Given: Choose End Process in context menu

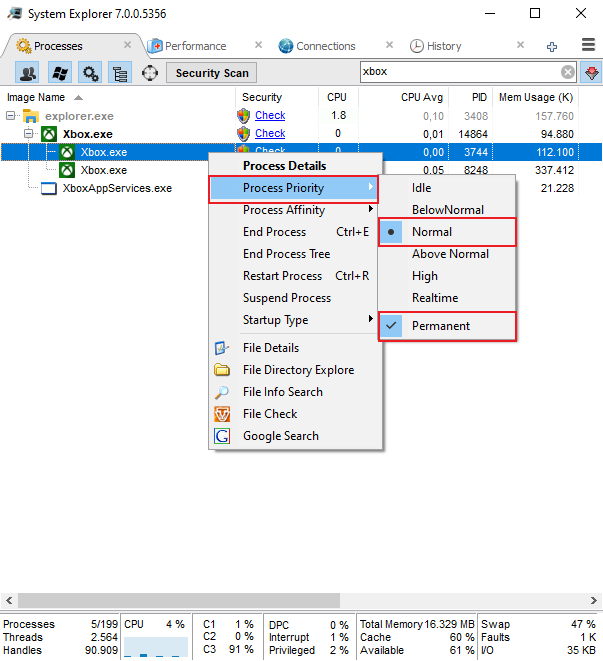Looking at the screenshot, I should tap(295, 232).
